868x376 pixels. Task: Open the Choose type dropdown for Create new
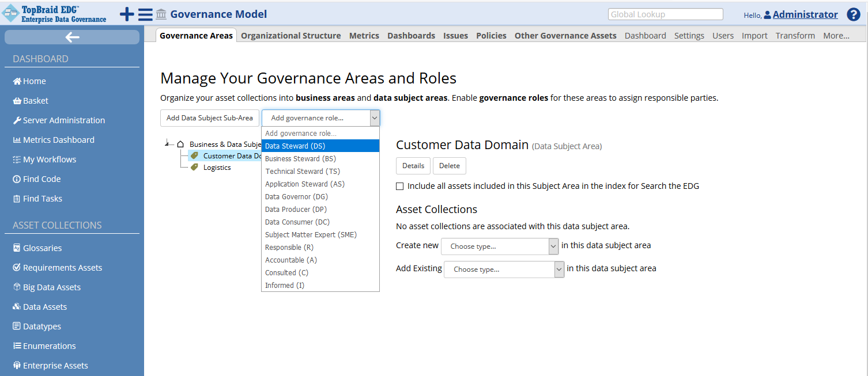[499, 246]
